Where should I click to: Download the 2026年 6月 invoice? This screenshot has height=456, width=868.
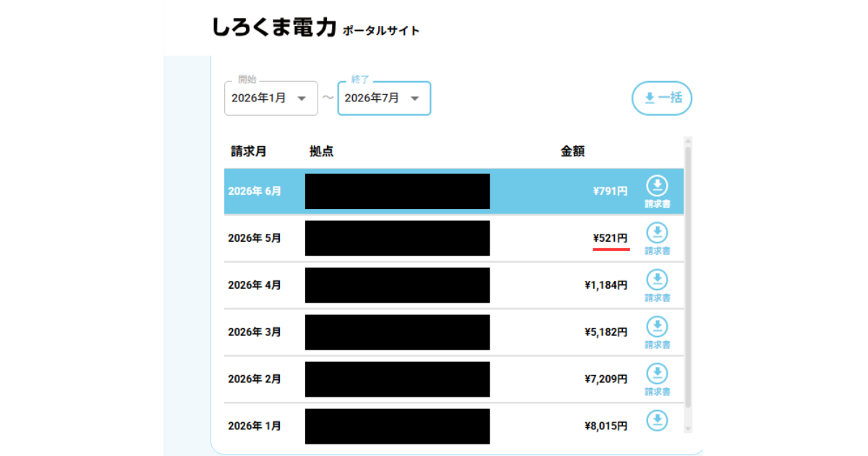657,192
